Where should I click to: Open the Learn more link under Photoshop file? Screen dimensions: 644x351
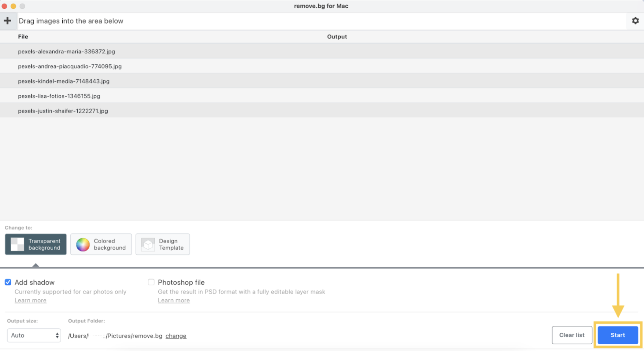pos(174,300)
